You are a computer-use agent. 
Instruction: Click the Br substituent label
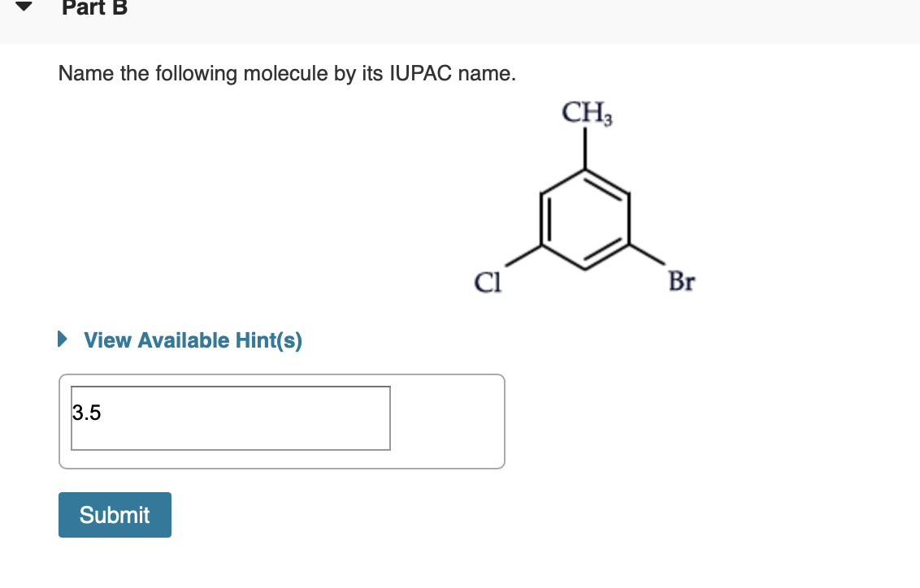tap(681, 282)
